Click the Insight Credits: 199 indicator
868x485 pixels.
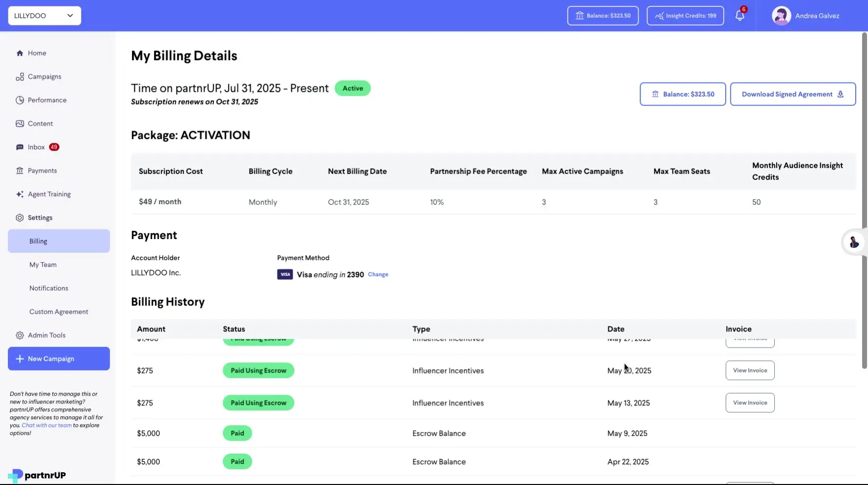coord(685,15)
